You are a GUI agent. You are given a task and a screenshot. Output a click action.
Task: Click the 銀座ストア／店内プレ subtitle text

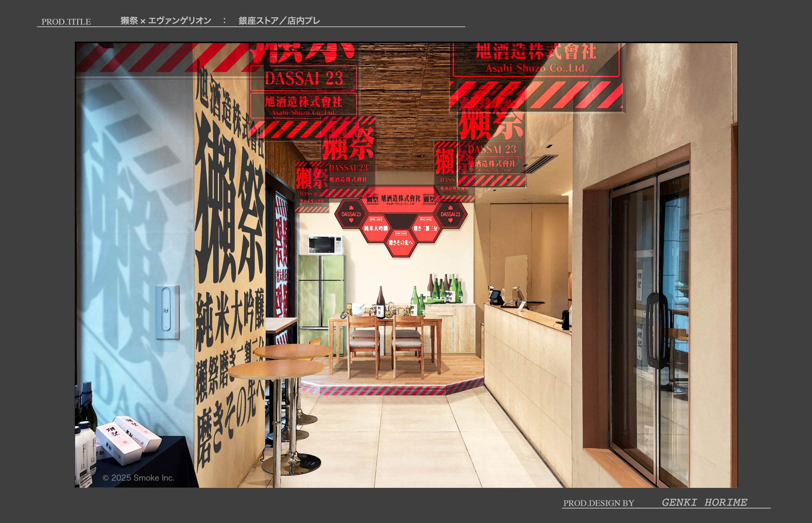[x=279, y=21]
